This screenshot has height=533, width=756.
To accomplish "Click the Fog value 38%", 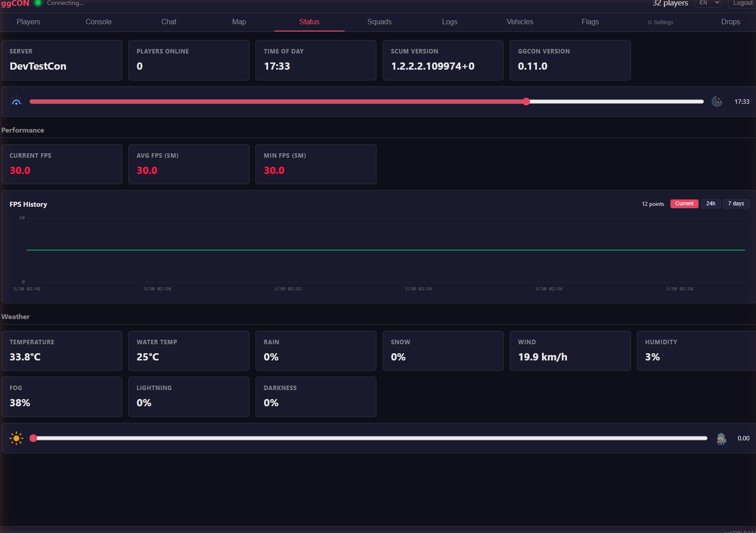I will [x=20, y=403].
